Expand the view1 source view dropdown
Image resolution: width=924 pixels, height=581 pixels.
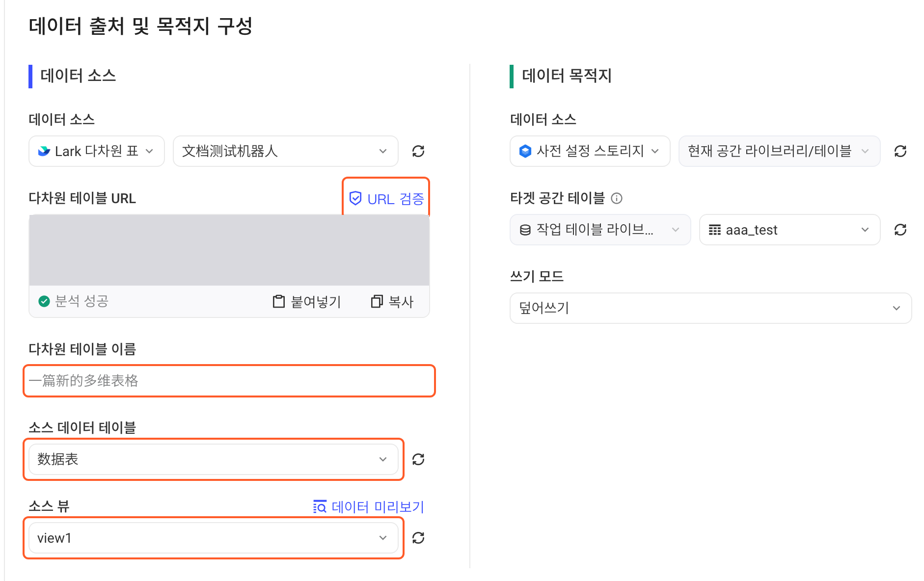tap(213, 538)
